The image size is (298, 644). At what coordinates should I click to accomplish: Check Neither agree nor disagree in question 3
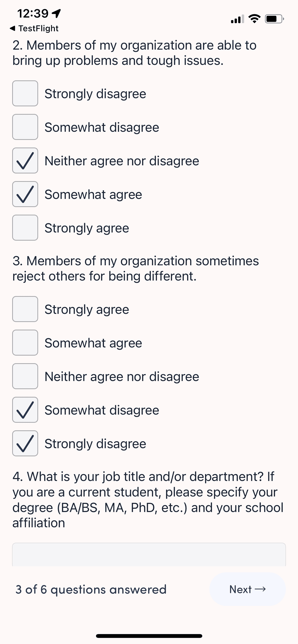coord(25,376)
